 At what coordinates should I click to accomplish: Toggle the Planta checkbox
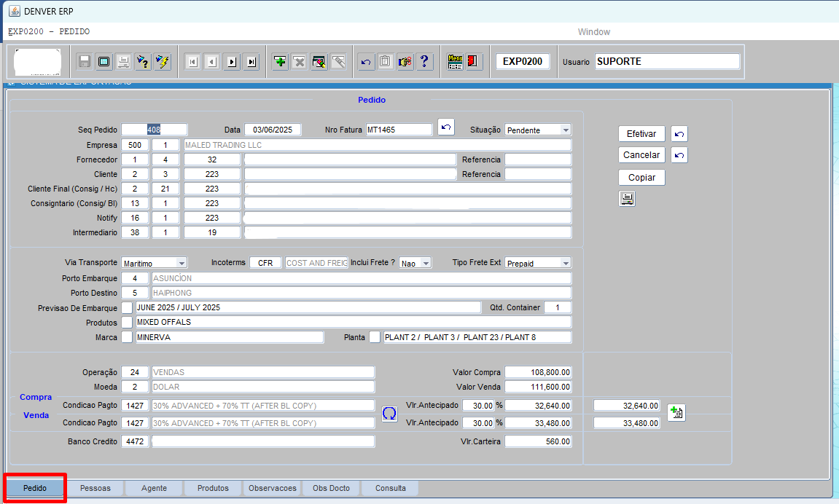[375, 337]
